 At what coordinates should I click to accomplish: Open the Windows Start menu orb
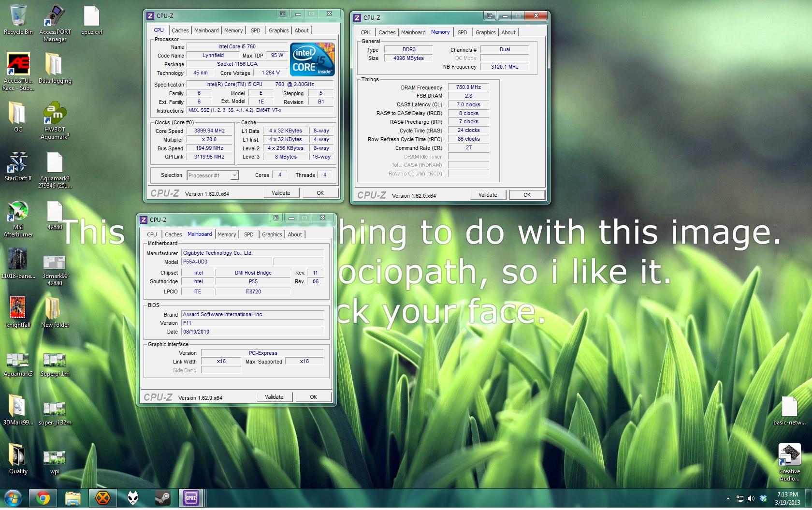(13, 498)
